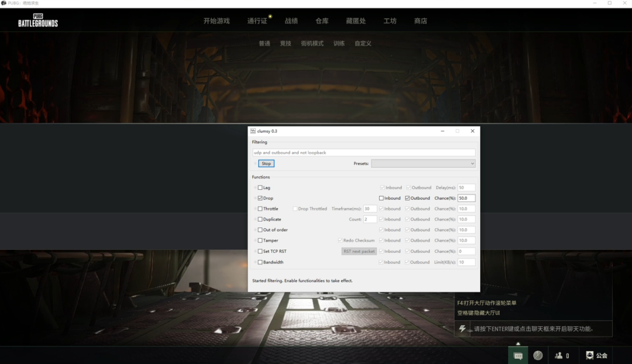The width and height of the screenshot is (632, 364).
Task: Enable the Tamper function checkbox
Action: [x=260, y=241]
